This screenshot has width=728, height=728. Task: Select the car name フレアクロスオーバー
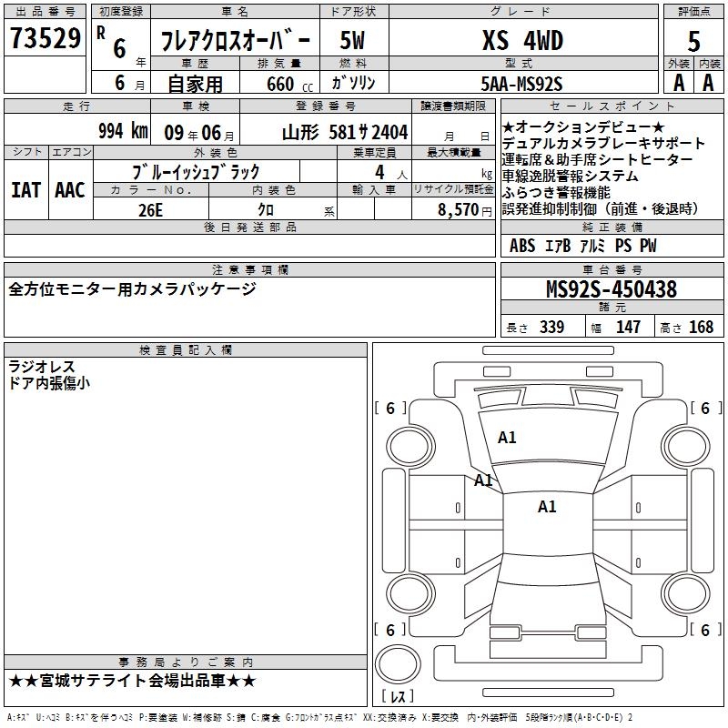(236, 41)
